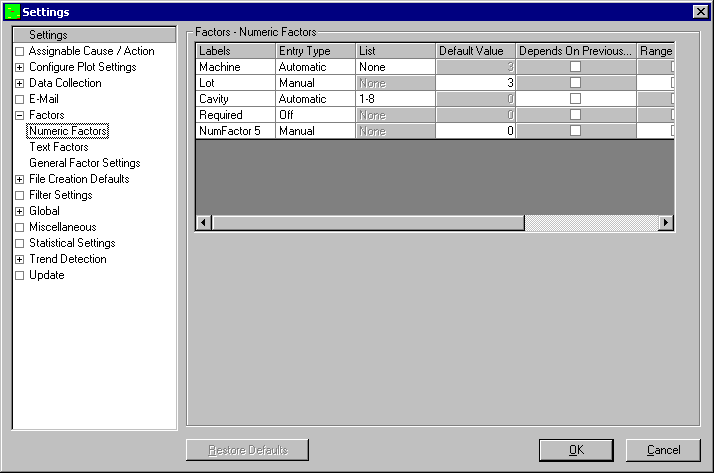Select Filter Settings in the tree

point(61,195)
